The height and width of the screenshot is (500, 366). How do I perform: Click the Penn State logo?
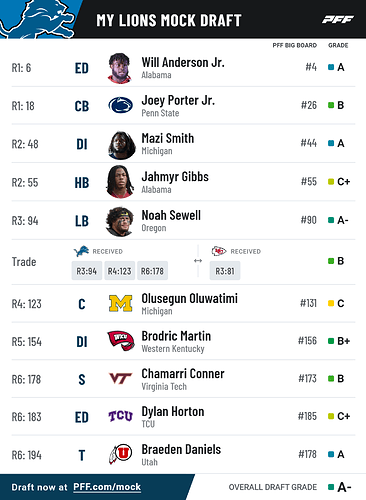120,105
